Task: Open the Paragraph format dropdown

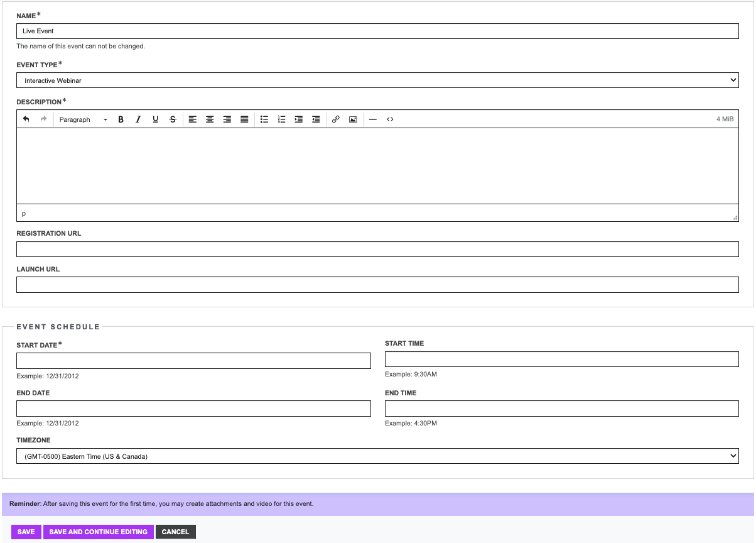Action: (83, 119)
